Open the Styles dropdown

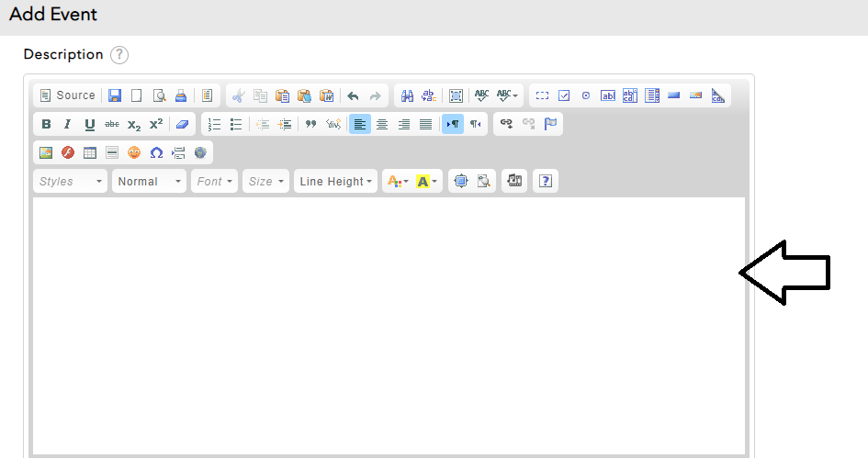[x=71, y=181]
